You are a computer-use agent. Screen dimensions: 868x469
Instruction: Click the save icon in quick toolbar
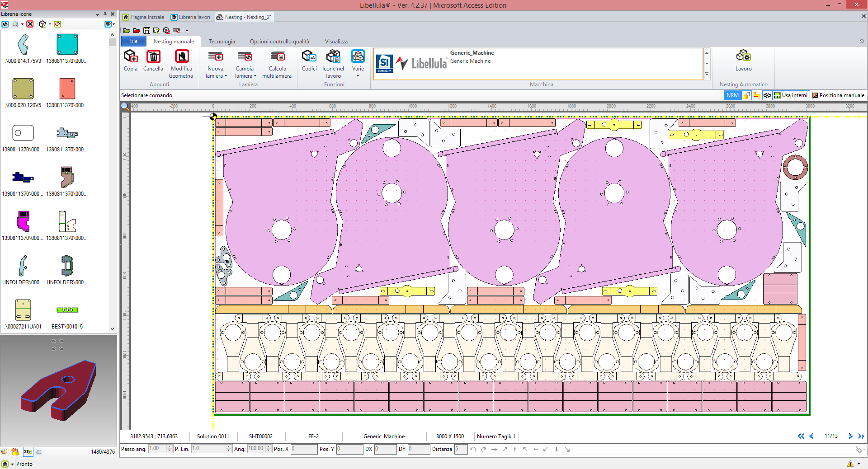(146, 30)
